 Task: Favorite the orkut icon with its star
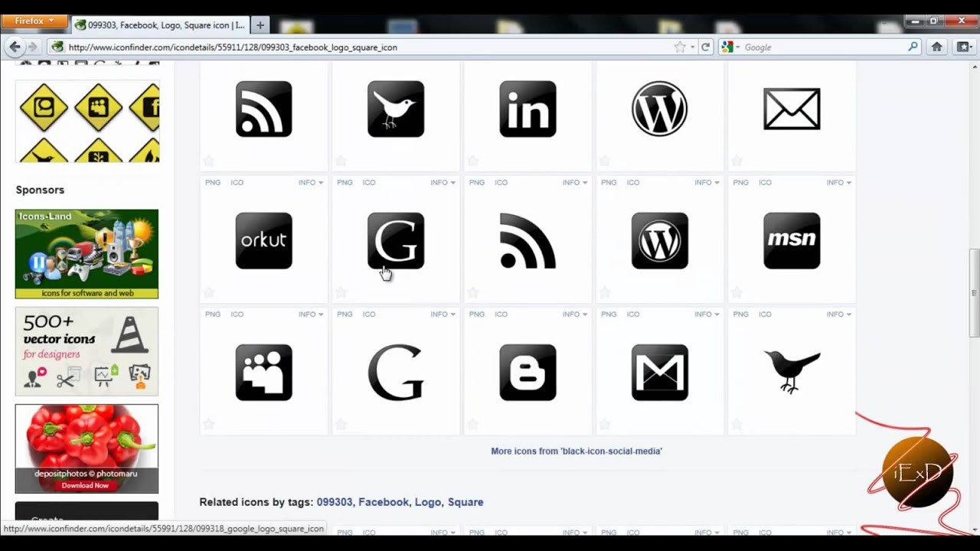pyautogui.click(x=209, y=292)
